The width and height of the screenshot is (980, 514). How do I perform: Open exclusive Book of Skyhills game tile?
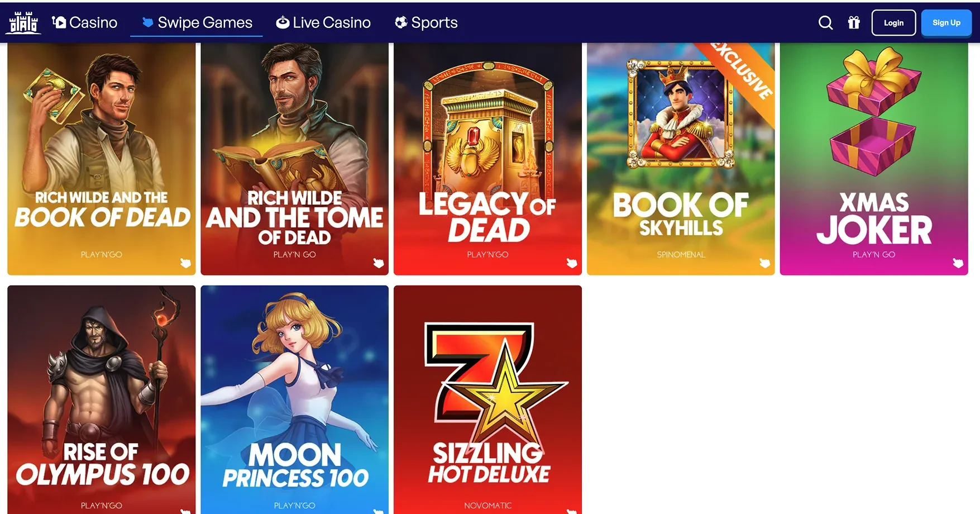[681, 159]
